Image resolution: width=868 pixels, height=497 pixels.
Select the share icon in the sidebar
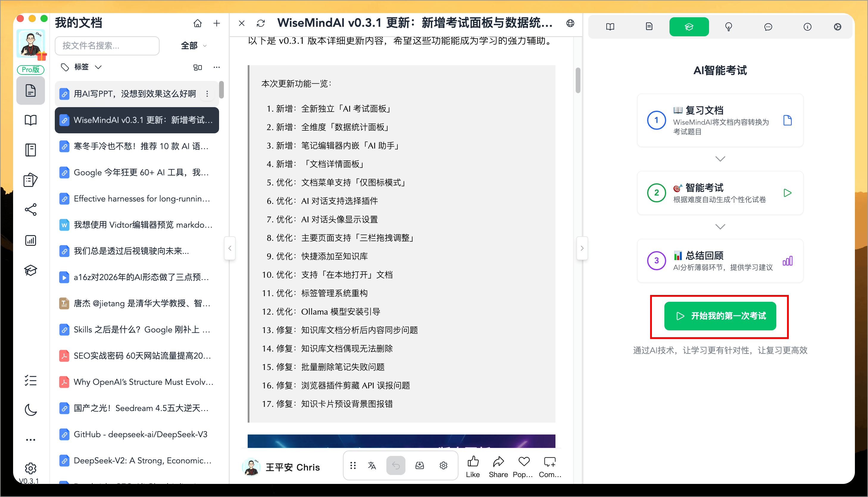pos(31,210)
